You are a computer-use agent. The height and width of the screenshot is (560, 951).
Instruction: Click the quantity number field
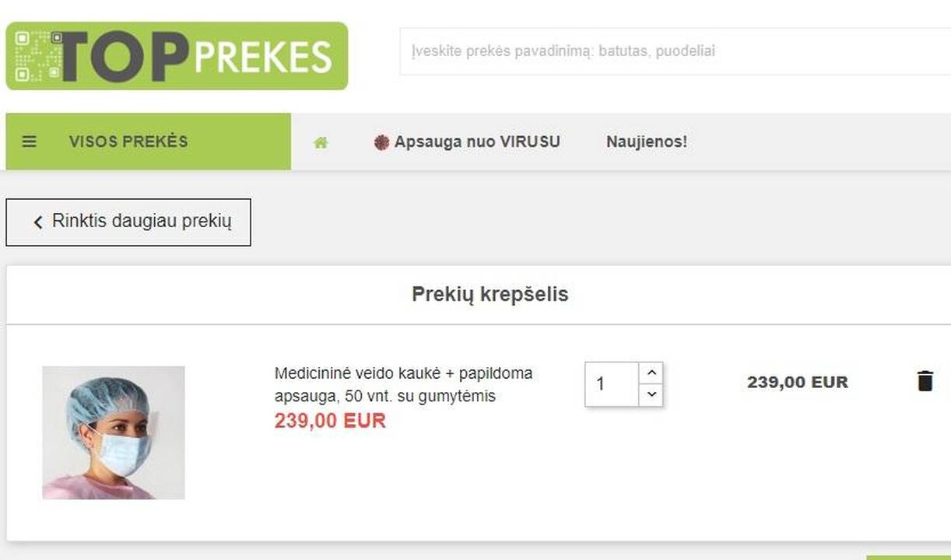pyautogui.click(x=612, y=384)
